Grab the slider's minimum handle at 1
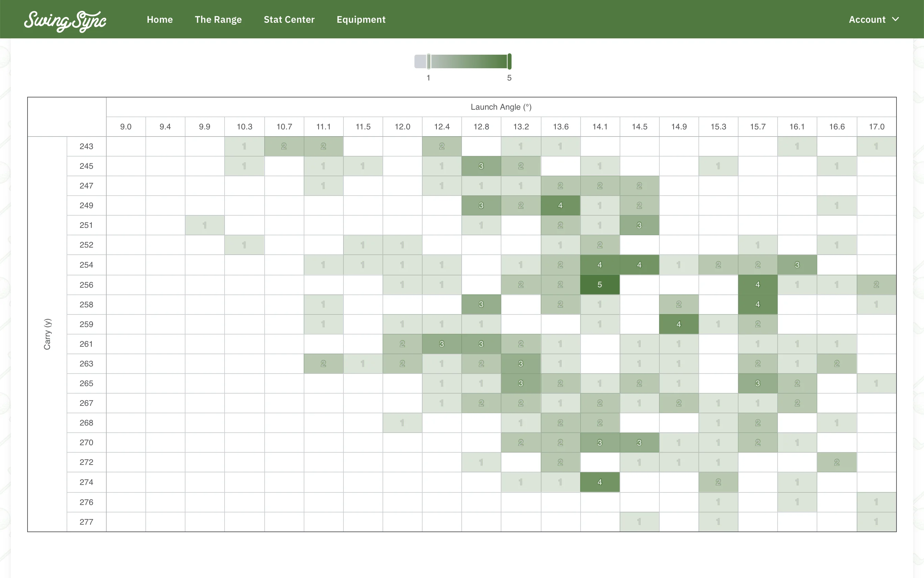This screenshot has height=578, width=924. (429, 61)
